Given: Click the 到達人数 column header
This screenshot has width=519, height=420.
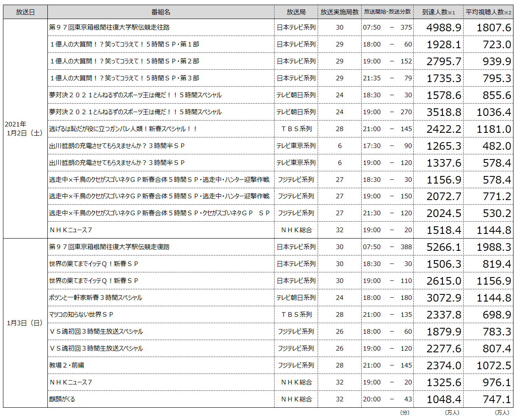Looking at the screenshot, I should [439, 12].
